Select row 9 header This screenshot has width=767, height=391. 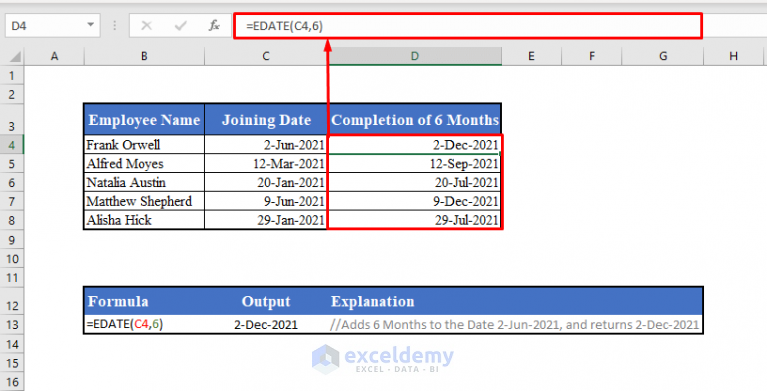point(12,240)
